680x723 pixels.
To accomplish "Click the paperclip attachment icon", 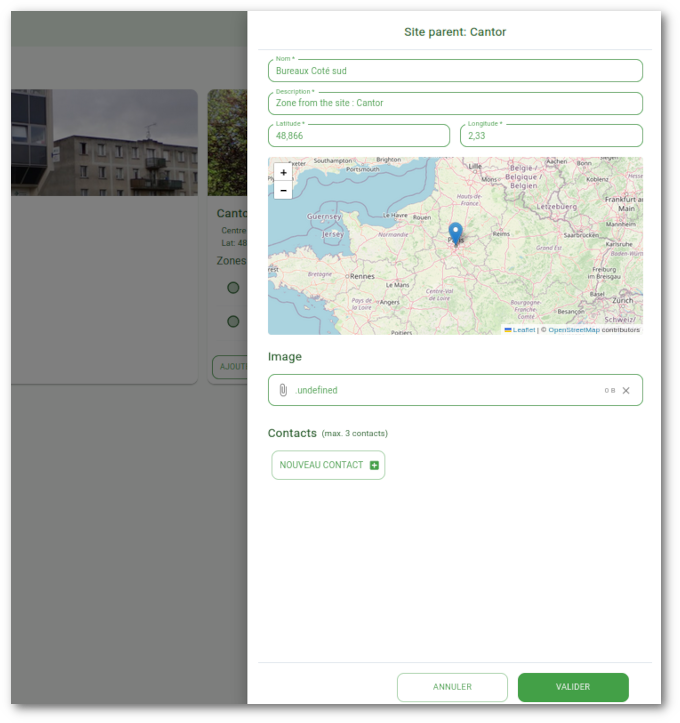I will [283, 390].
